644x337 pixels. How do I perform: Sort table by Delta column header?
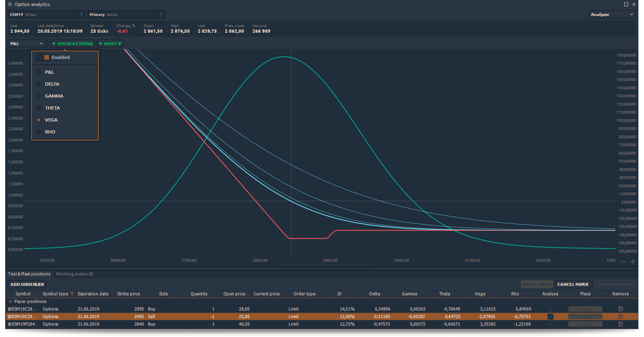click(374, 294)
